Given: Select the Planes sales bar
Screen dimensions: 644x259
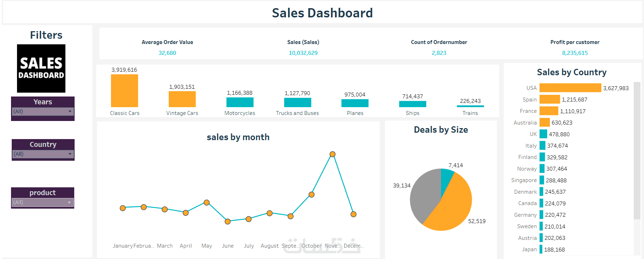Looking at the screenshot, I should point(355,103).
